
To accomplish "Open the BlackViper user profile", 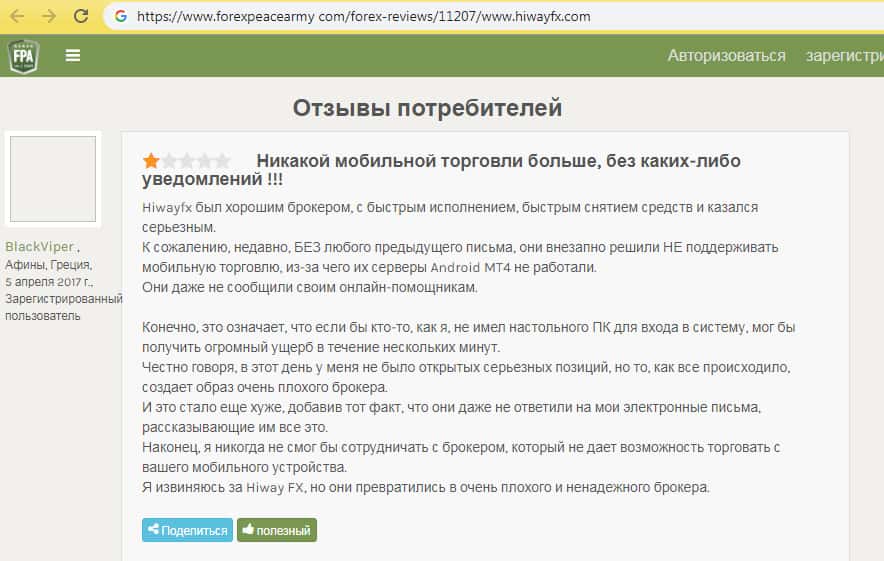I will [40, 246].
